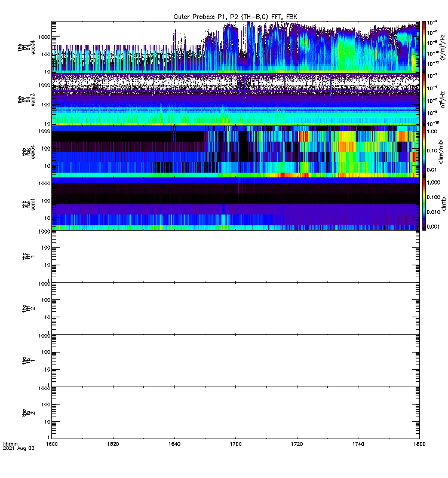Click the '0.100' tick on <|nT|> color bar
Viewport: 448px width, 478px height.
[434, 197]
